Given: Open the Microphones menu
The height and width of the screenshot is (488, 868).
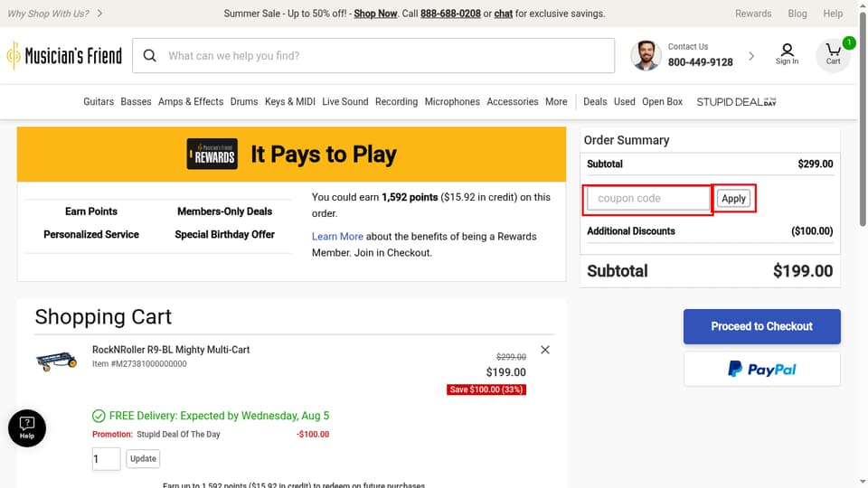Looking at the screenshot, I should point(452,102).
